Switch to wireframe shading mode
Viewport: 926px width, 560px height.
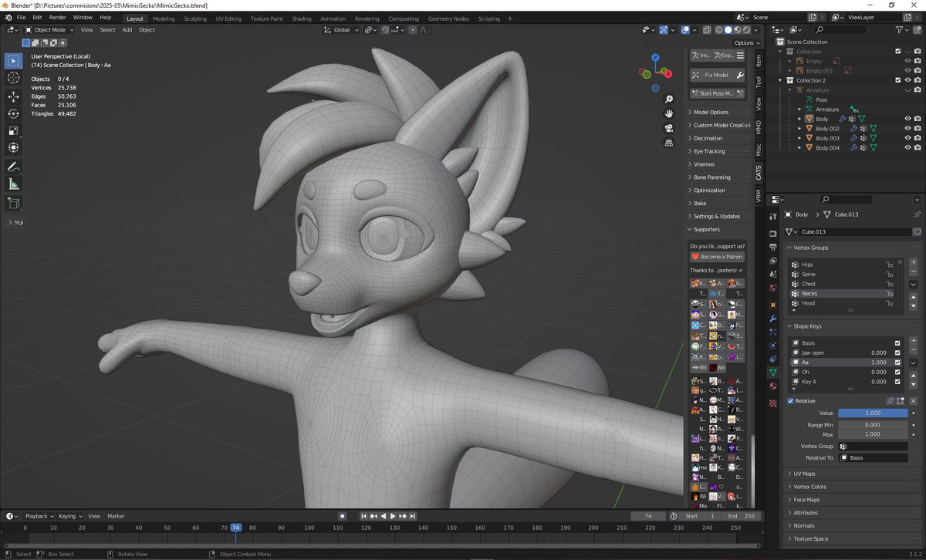721,29
